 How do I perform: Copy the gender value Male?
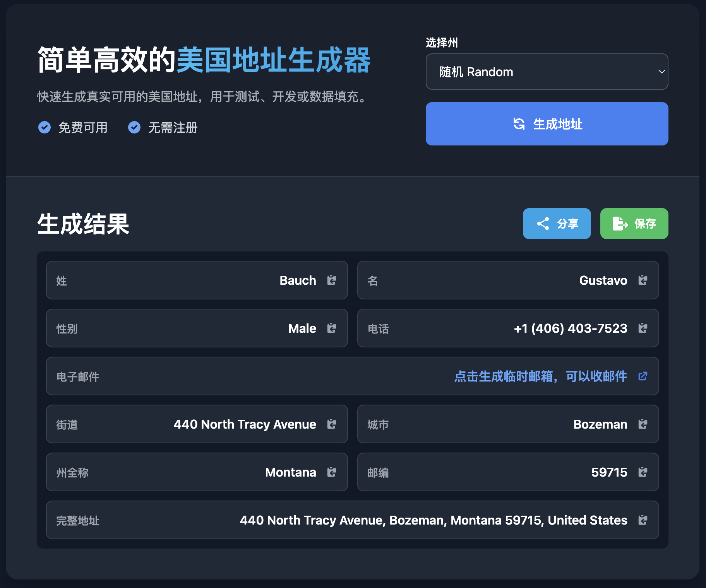click(x=332, y=328)
